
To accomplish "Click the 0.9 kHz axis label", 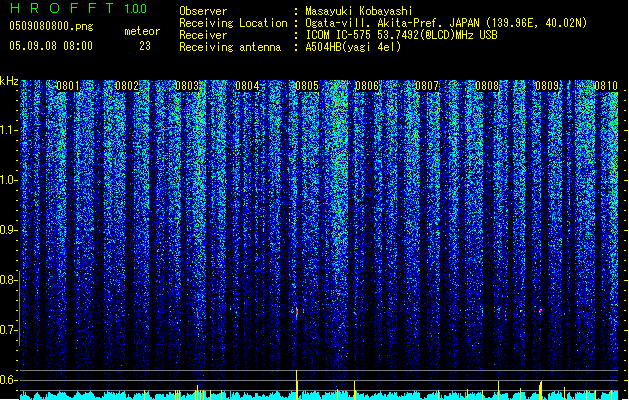I will click(9, 230).
